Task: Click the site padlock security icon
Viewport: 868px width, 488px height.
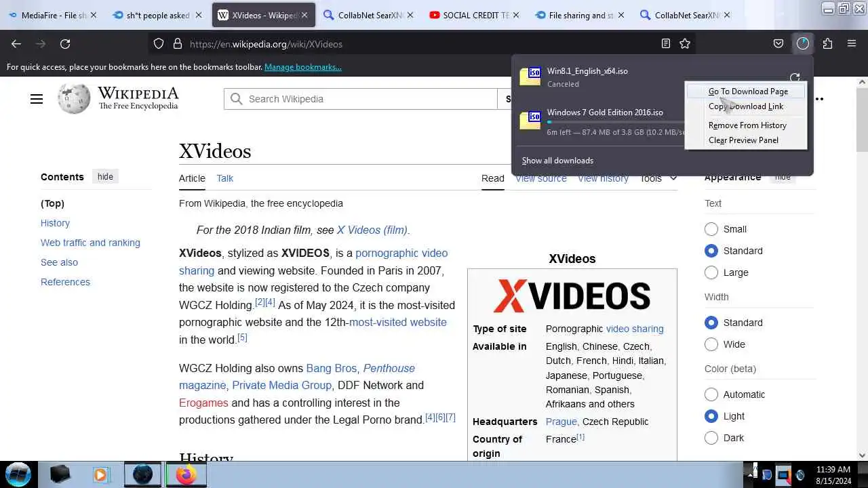Action: [x=178, y=43]
